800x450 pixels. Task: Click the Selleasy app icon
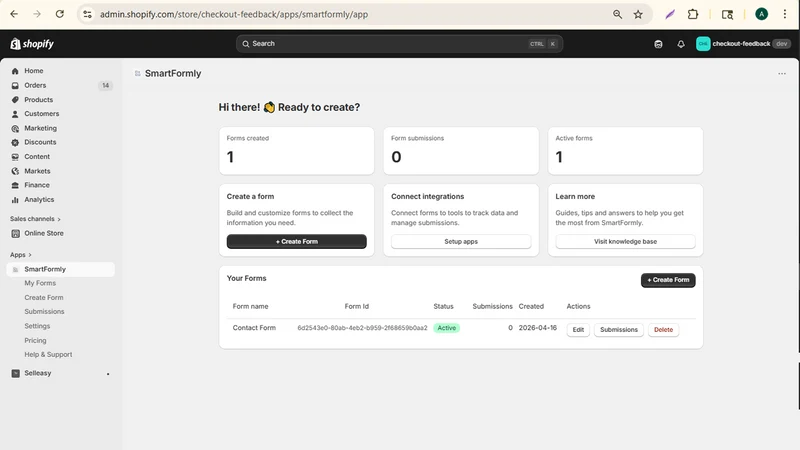point(15,373)
